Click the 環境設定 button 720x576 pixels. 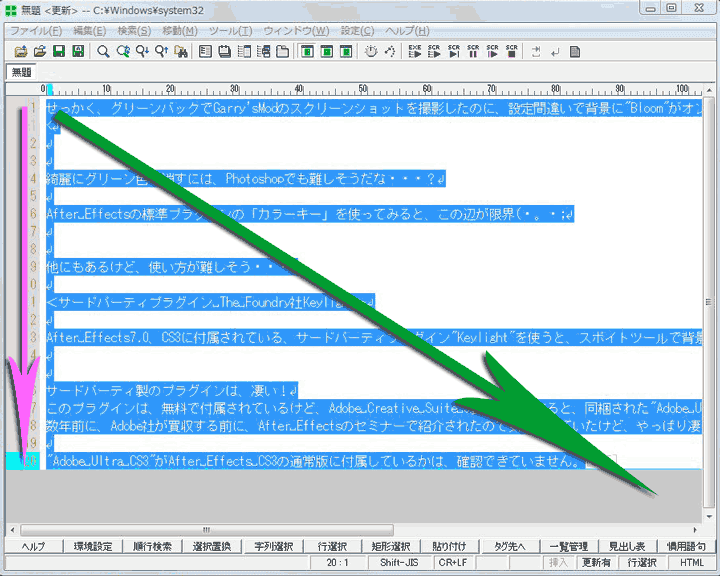[x=95, y=546]
